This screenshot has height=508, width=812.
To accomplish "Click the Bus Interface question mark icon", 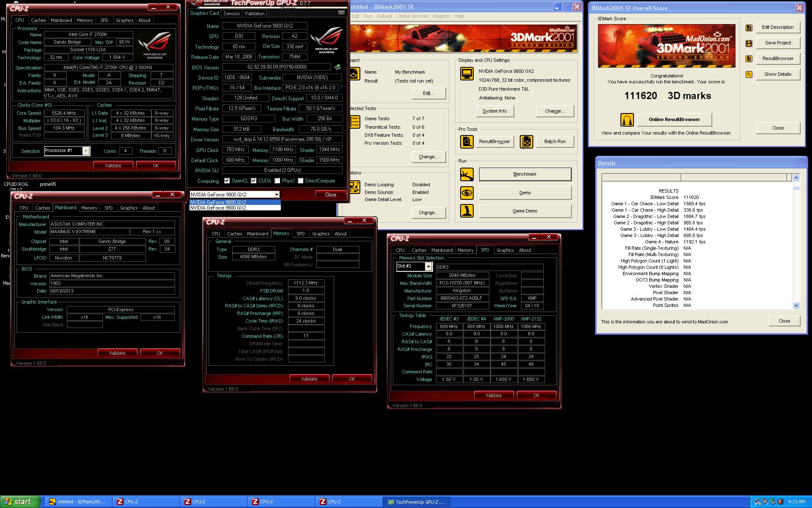I will [341, 88].
